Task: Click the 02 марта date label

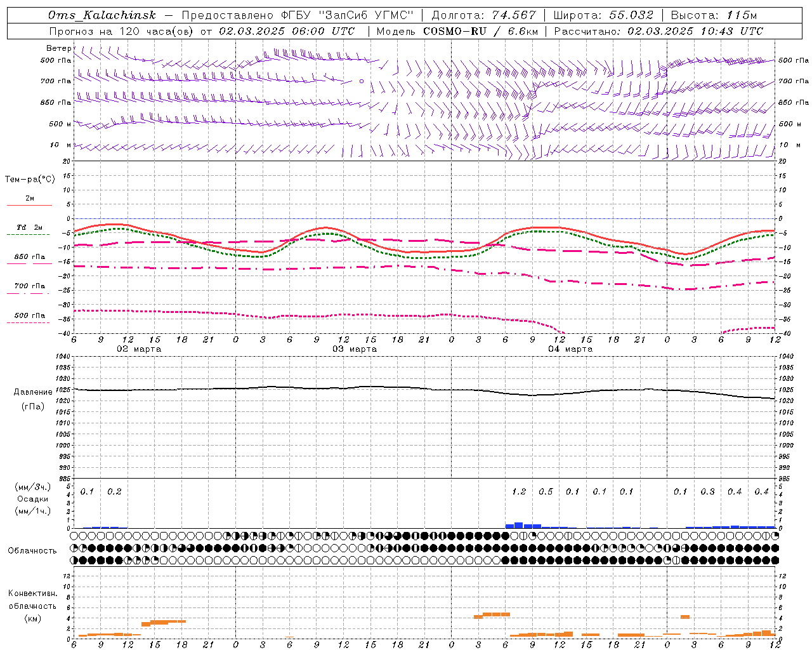Action: 139,349
